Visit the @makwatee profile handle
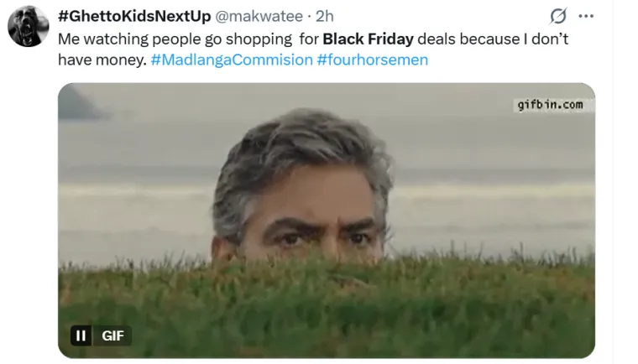Image resolution: width=638 pixels, height=364 pixels. click(259, 16)
